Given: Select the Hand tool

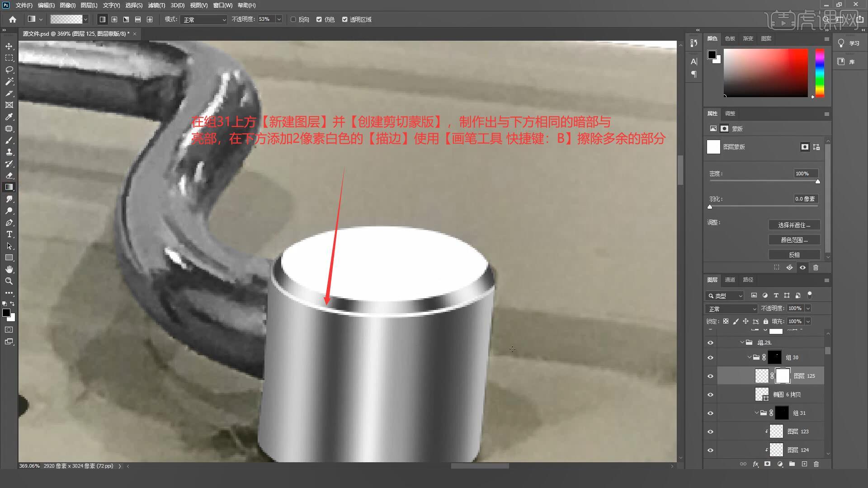Looking at the screenshot, I should tap(9, 269).
